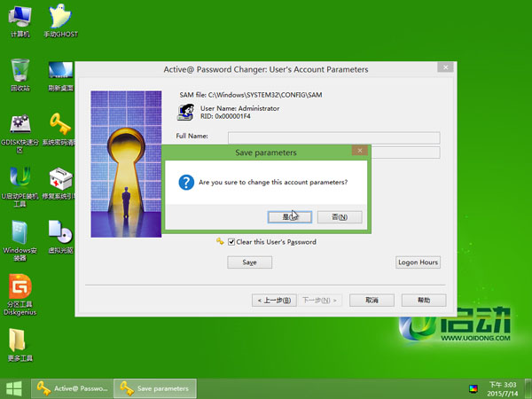Screen dimensions: 532x399
Task: Switch to Save parameters taskbar item
Action: pos(155,388)
